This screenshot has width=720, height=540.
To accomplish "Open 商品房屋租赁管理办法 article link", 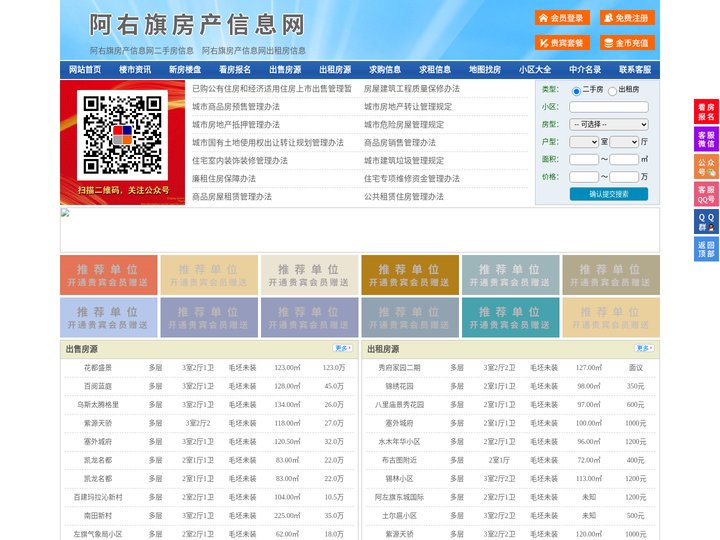I will pos(232,197).
